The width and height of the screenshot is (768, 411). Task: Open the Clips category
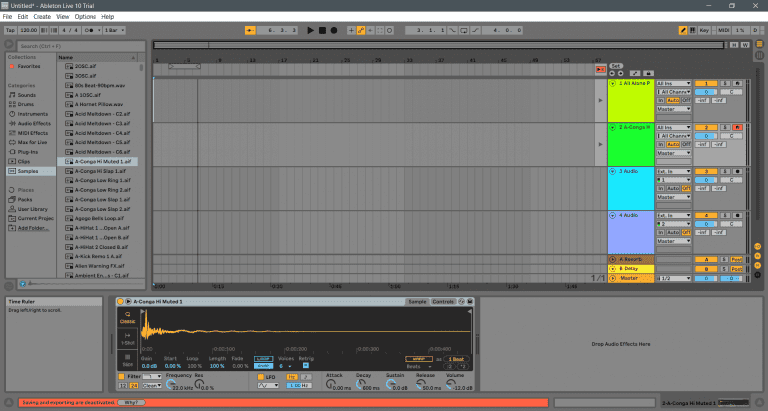pos(24,162)
